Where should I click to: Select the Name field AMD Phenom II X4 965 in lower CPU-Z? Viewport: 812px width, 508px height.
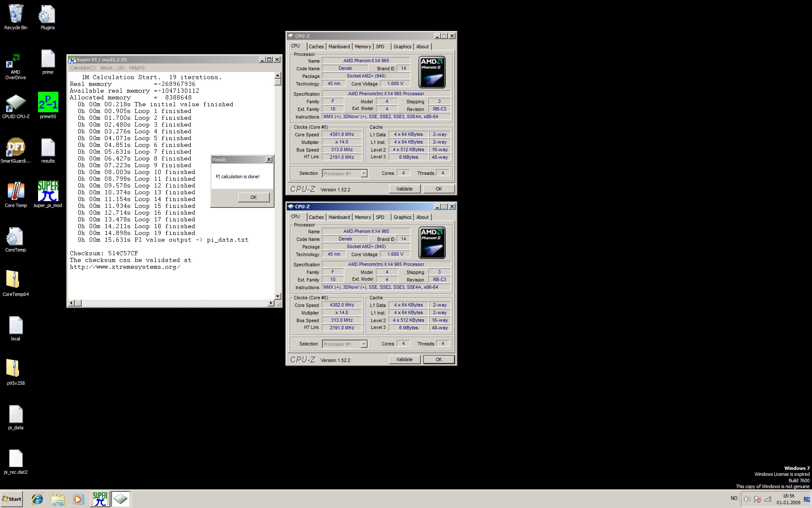366,231
